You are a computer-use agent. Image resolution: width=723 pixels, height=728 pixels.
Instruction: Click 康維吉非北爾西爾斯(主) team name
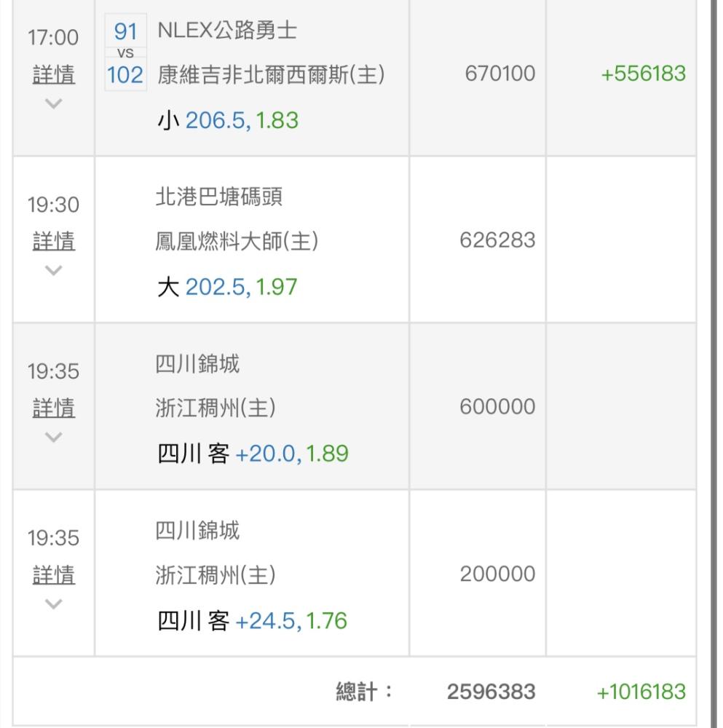(271, 74)
